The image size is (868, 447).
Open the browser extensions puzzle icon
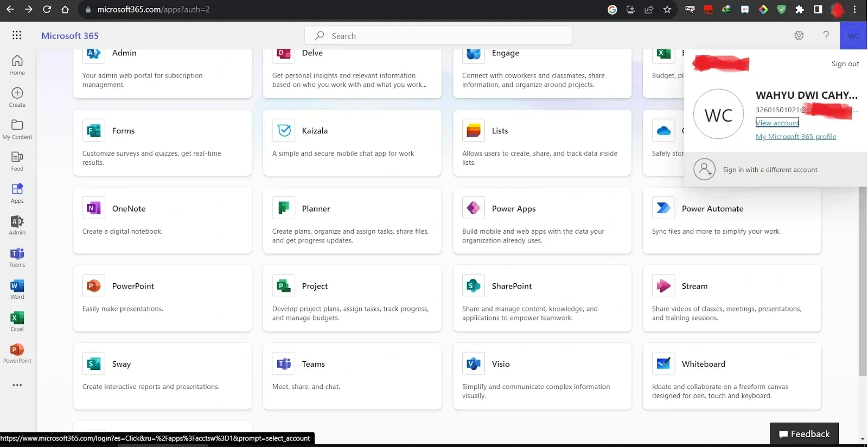(x=800, y=9)
